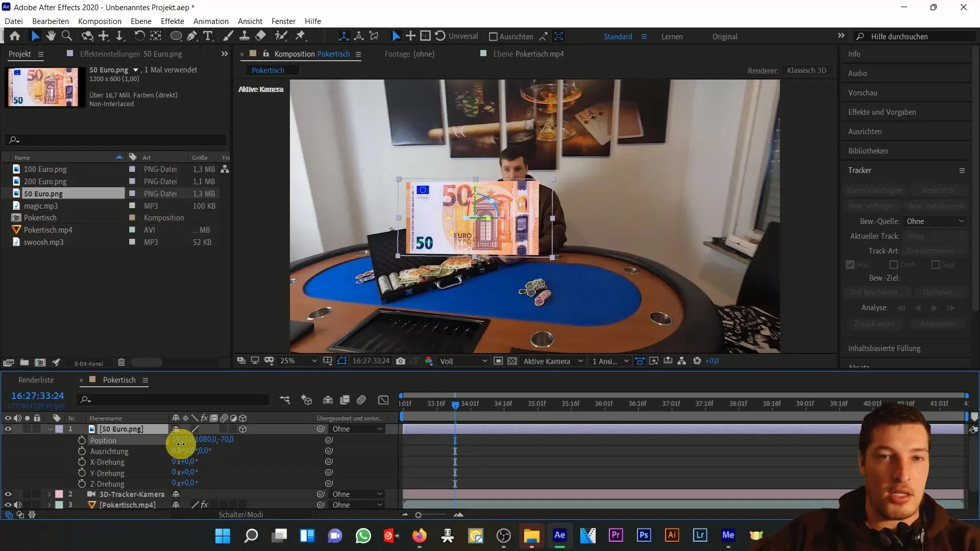Switch to the Lernen workspace

pyautogui.click(x=672, y=37)
